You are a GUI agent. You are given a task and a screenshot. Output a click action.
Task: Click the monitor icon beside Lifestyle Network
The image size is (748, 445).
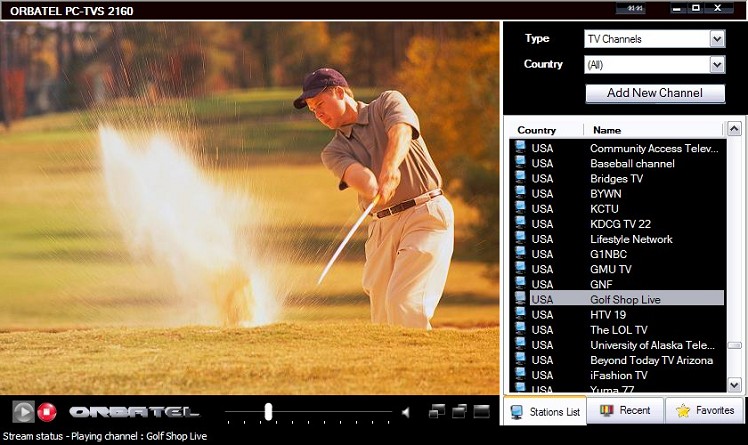pyautogui.click(x=520, y=238)
